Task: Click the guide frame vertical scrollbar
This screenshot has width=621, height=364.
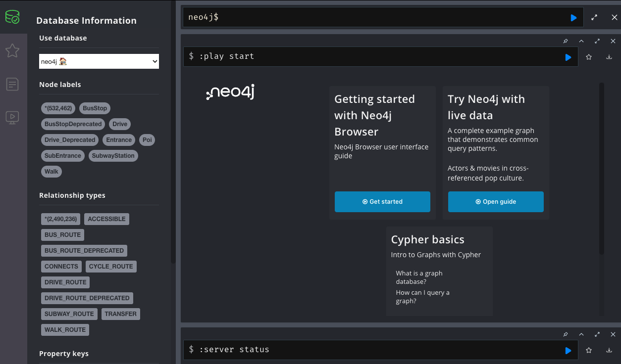Action: pos(602,168)
